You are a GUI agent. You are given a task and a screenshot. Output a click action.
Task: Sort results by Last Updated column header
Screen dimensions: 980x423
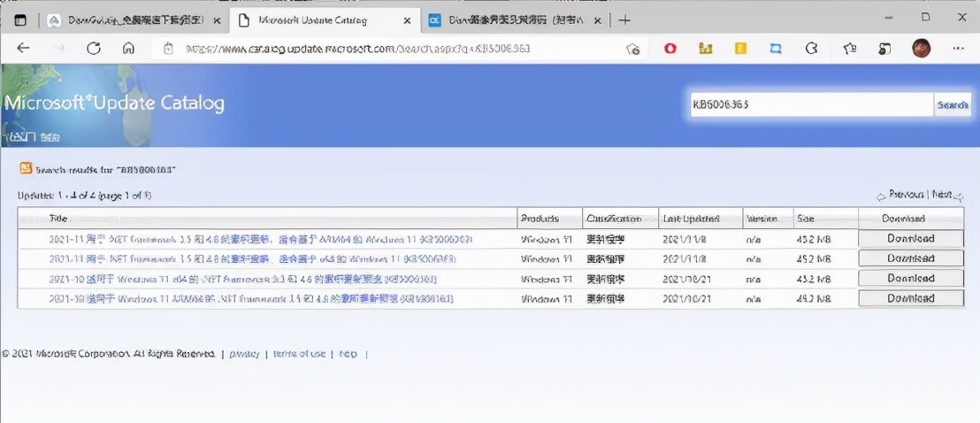pyautogui.click(x=692, y=219)
